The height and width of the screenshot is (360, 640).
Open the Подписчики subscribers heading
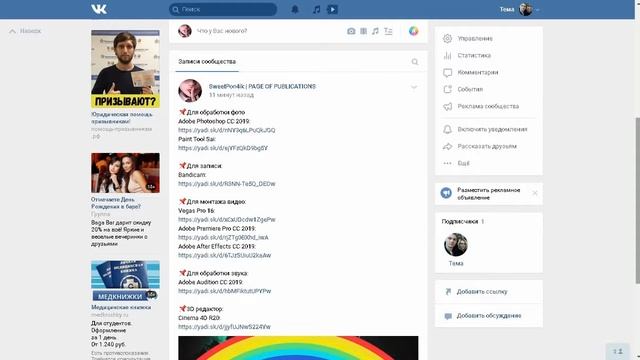(x=462, y=222)
